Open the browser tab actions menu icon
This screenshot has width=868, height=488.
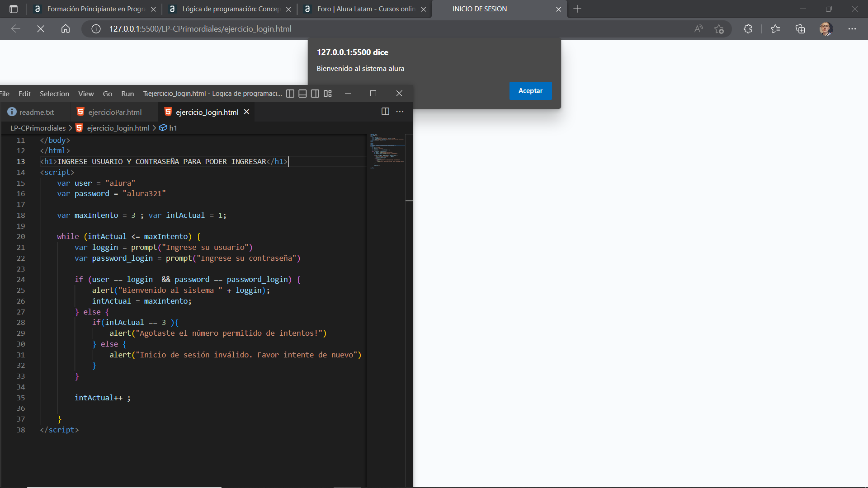pos(14,9)
